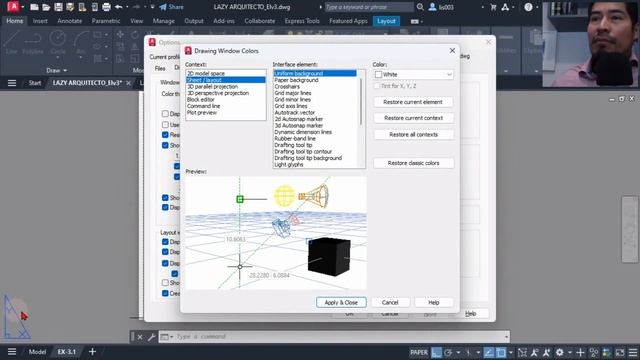640x360 pixels.
Task: Open the file tabs hamburger menu
Action: pos(12,83)
